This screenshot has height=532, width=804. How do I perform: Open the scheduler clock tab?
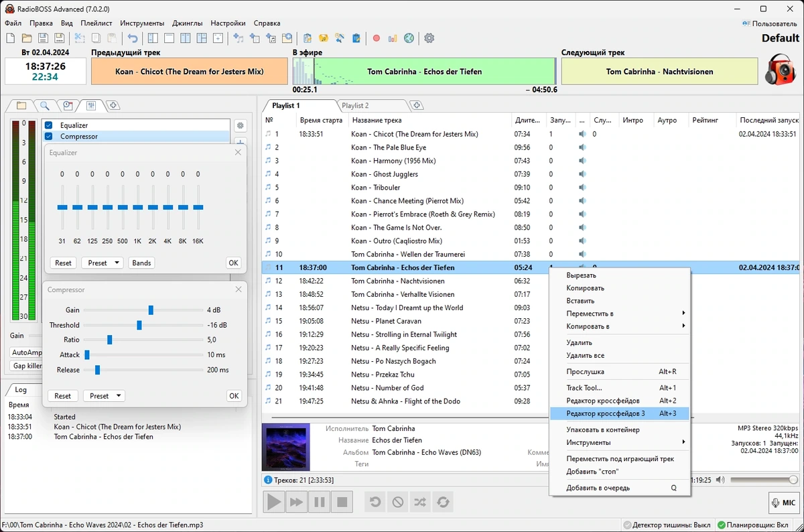68,105
